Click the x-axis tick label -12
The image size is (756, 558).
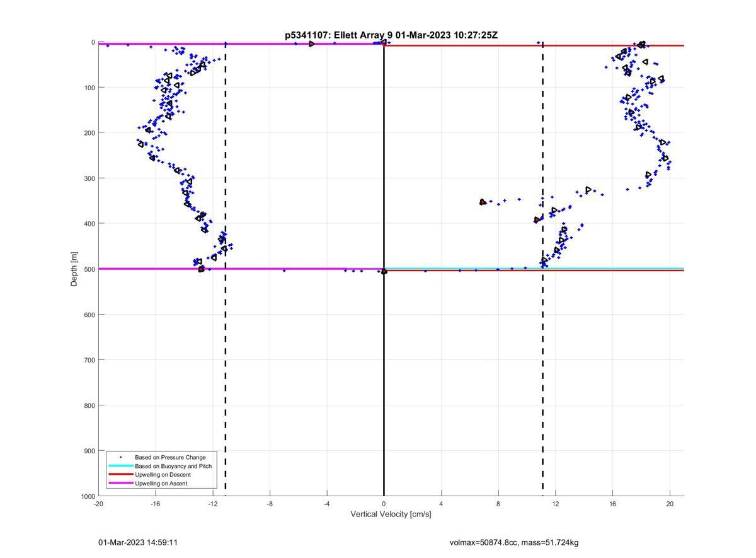(x=213, y=504)
